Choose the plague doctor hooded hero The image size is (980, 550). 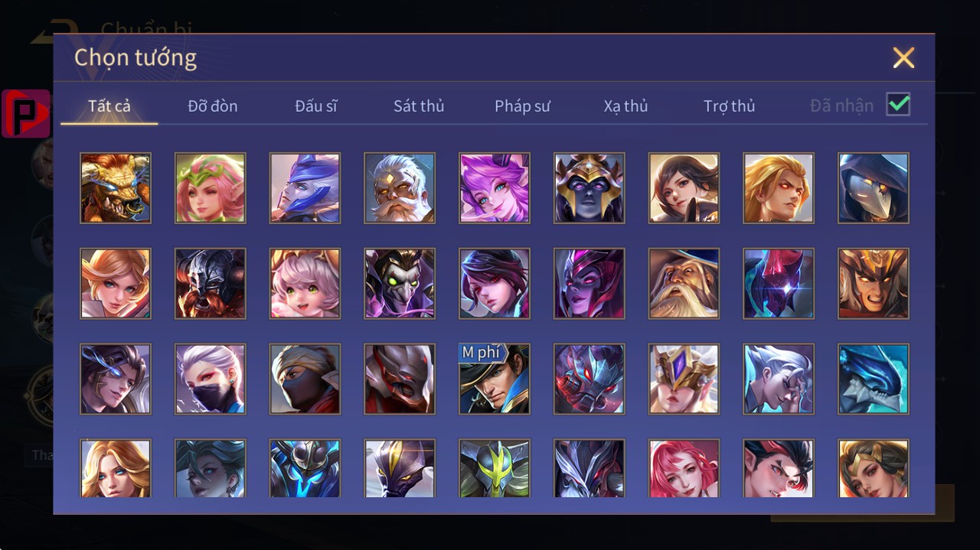click(874, 188)
